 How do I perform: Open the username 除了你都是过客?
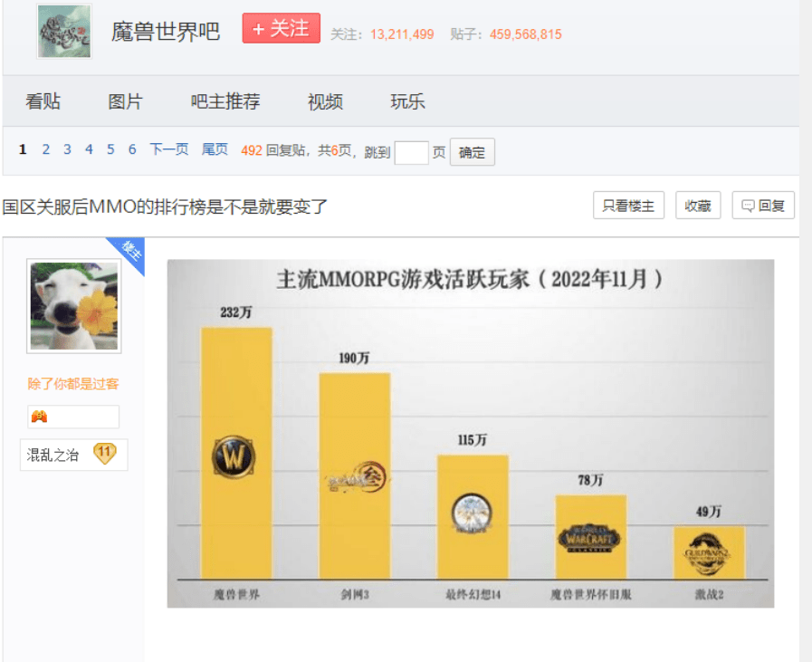coord(73,384)
